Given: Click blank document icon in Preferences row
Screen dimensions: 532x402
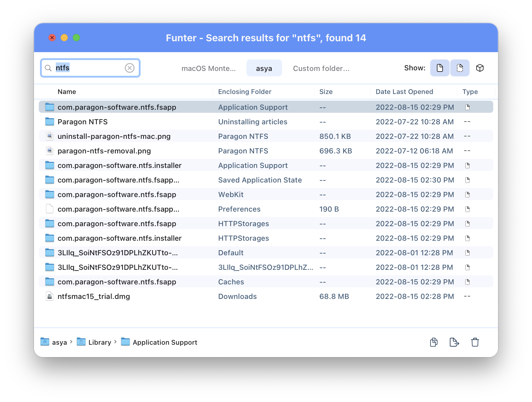Looking at the screenshot, I should tap(50, 209).
